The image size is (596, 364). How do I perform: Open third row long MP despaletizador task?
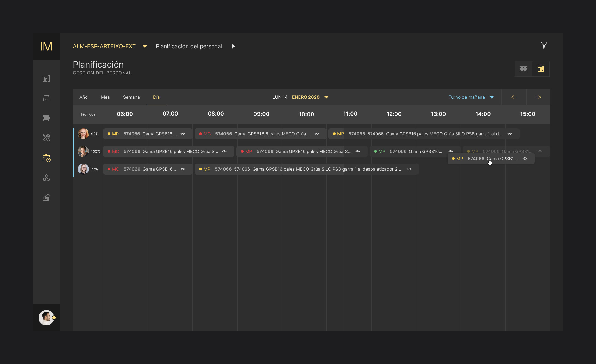(x=307, y=169)
